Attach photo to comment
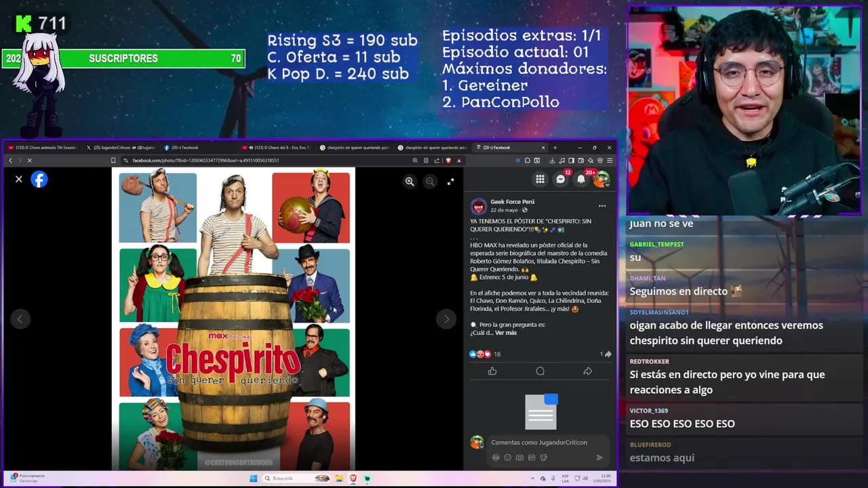This screenshot has height=488, width=868. (x=519, y=457)
